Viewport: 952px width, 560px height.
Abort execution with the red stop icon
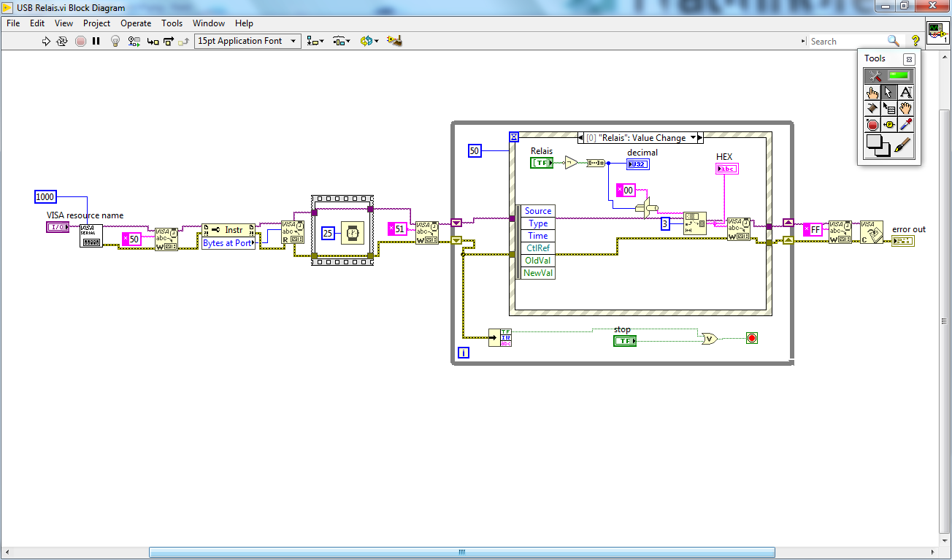[80, 41]
